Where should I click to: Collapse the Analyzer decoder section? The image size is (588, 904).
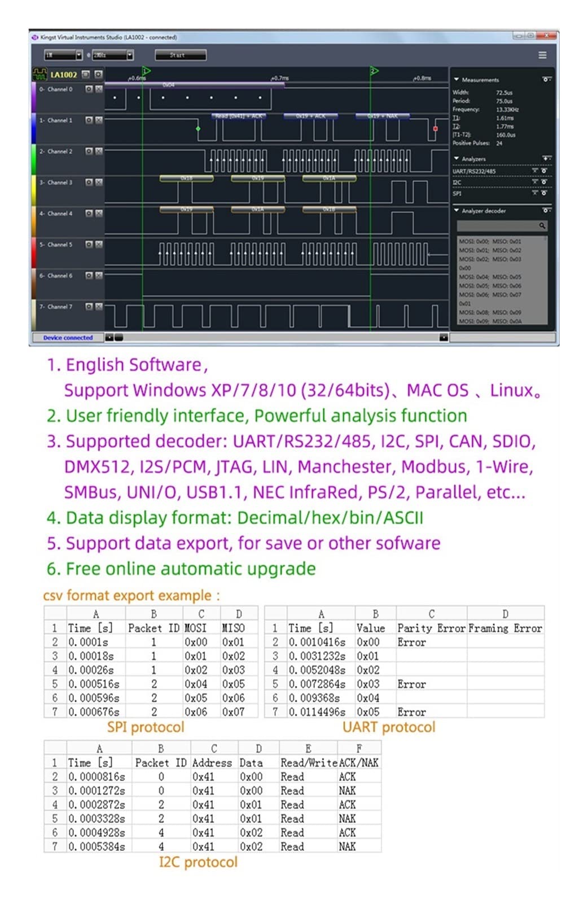pos(456,211)
